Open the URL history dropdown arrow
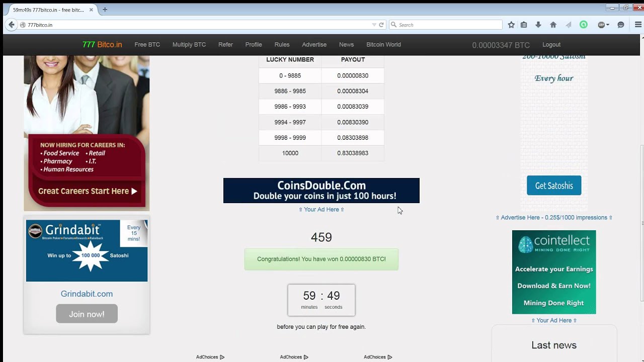The height and width of the screenshot is (362, 644). (x=374, y=25)
